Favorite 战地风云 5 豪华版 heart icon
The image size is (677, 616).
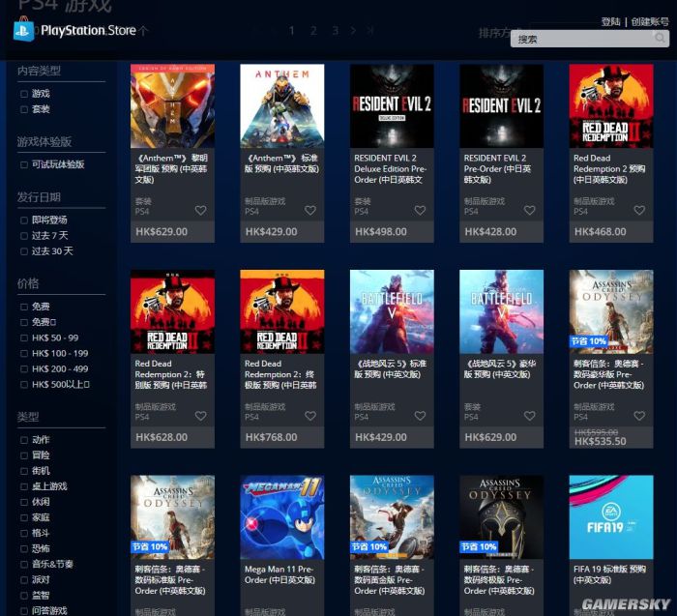(530, 416)
